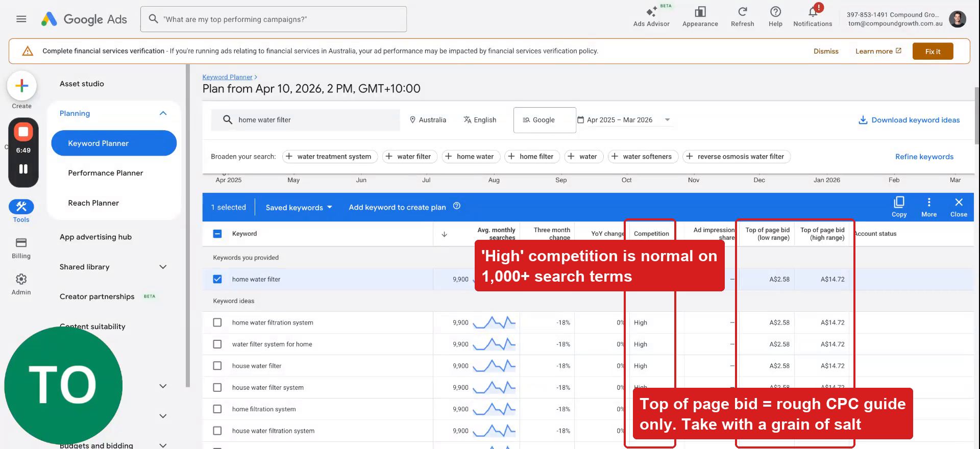Open the date range dropdown
Screen dimensions: 980x449
[625, 120]
